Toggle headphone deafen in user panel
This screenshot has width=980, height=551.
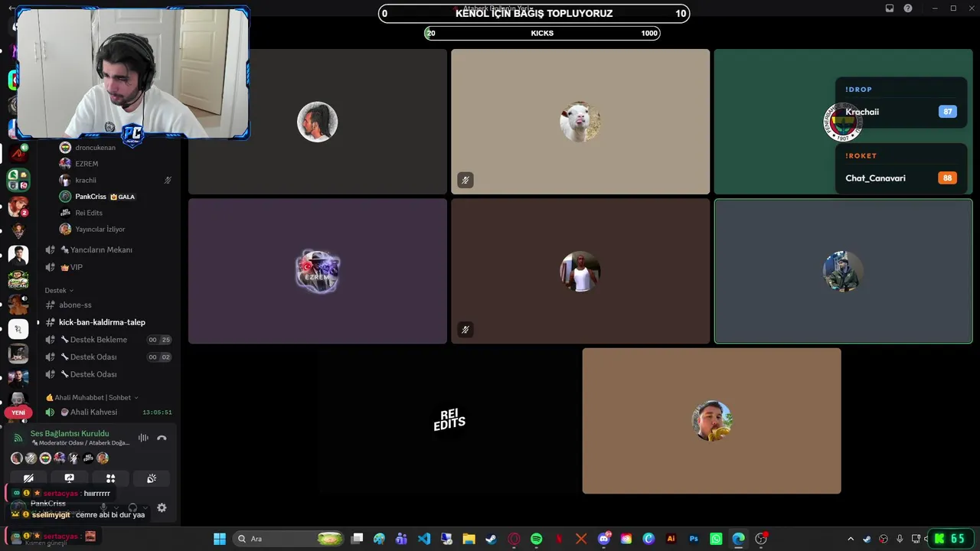(132, 507)
